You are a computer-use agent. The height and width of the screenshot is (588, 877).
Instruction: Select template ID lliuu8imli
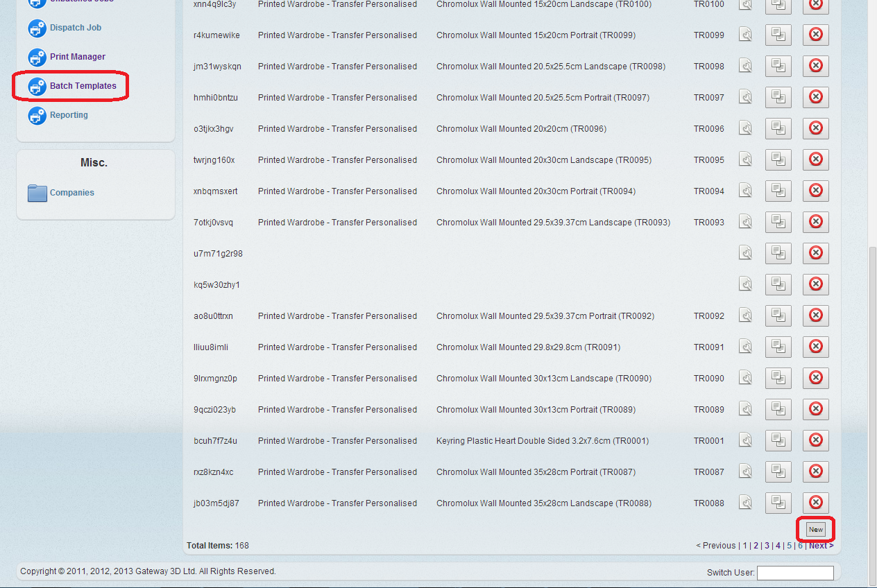[x=211, y=347]
